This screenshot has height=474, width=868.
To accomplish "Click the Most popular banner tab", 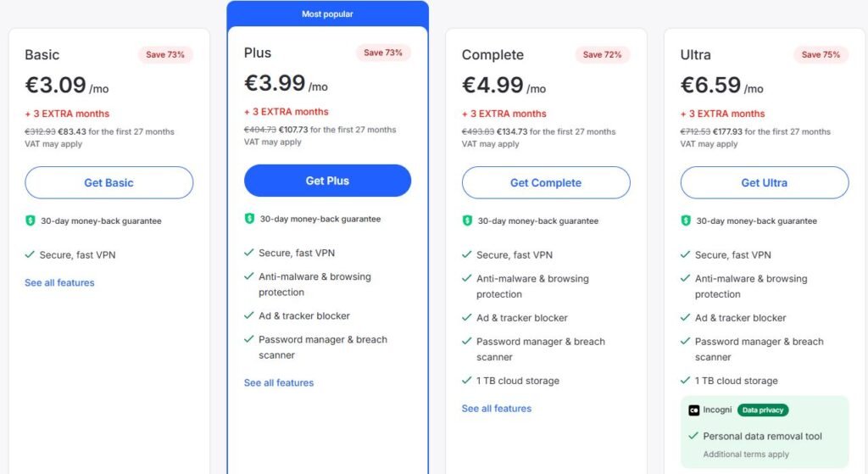I will point(328,14).
